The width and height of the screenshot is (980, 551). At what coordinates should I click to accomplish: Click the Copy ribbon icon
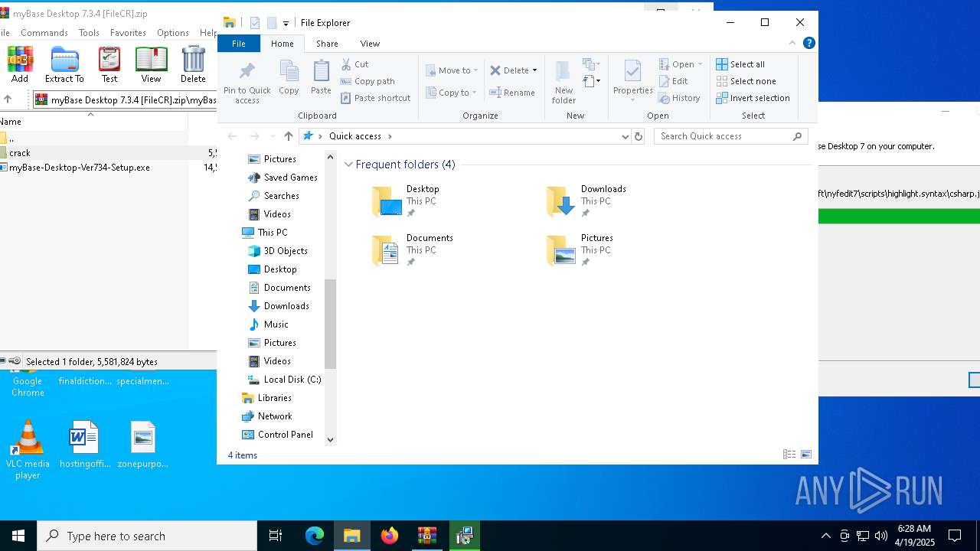click(x=289, y=78)
